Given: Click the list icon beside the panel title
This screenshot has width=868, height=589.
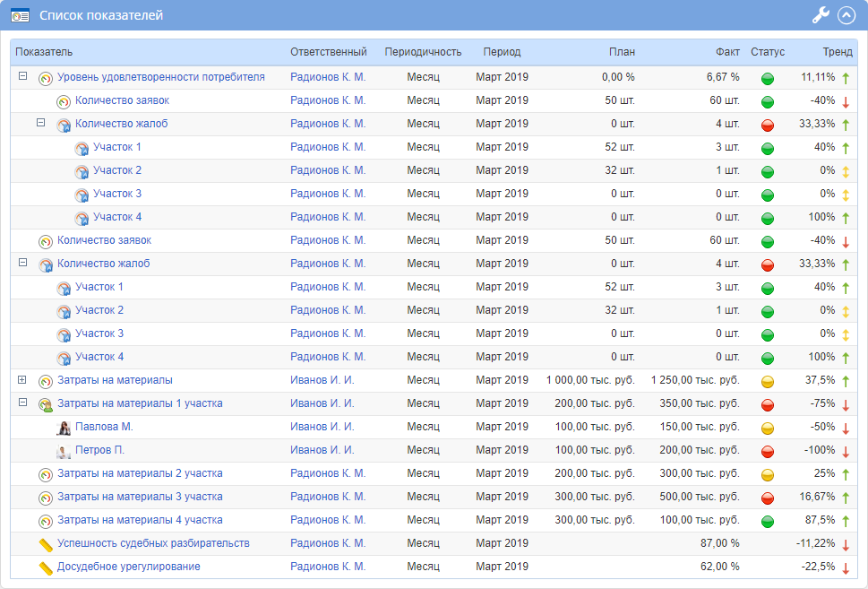Looking at the screenshot, I should pos(20,15).
